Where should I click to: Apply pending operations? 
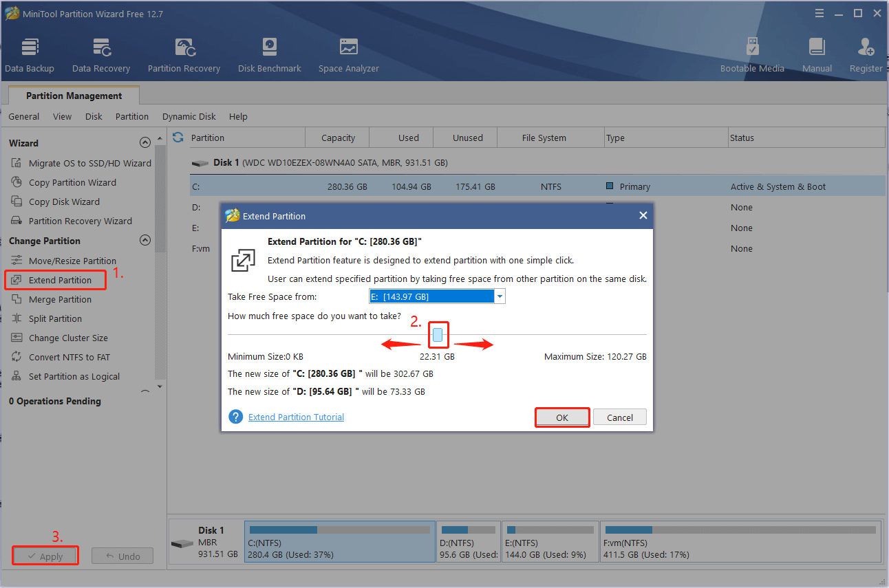coord(45,556)
